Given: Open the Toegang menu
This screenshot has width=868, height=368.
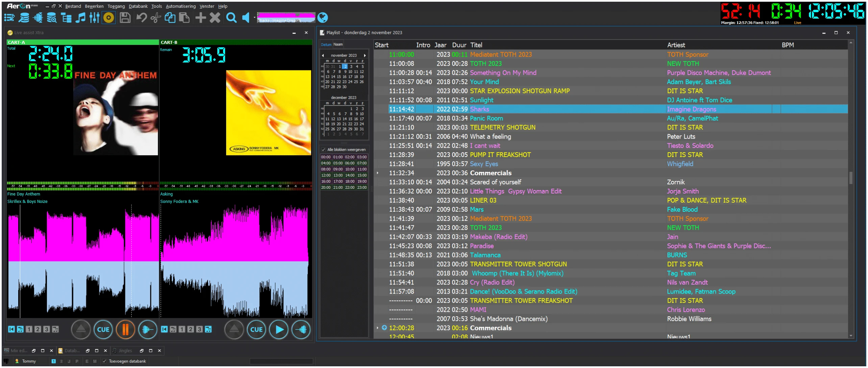Looking at the screenshot, I should 116,6.
